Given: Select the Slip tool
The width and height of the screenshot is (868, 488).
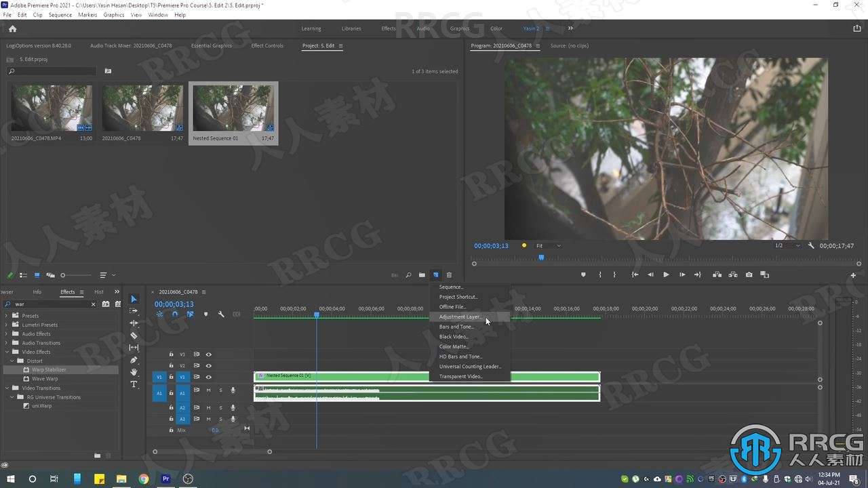Looking at the screenshot, I should (x=134, y=348).
